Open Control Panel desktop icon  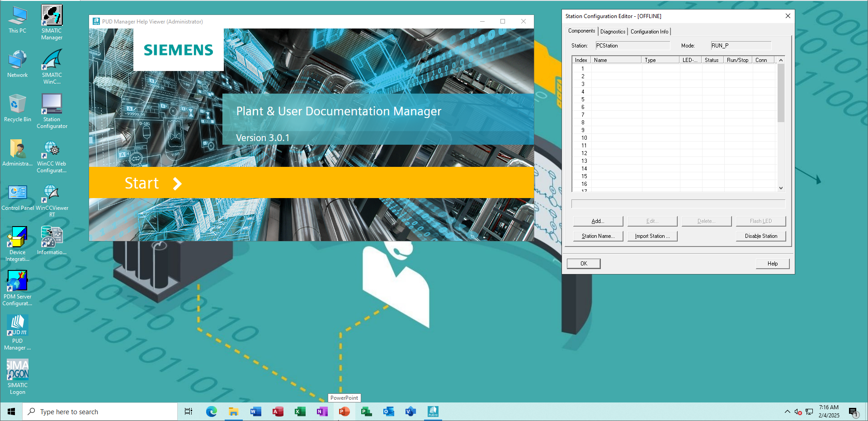(18, 197)
